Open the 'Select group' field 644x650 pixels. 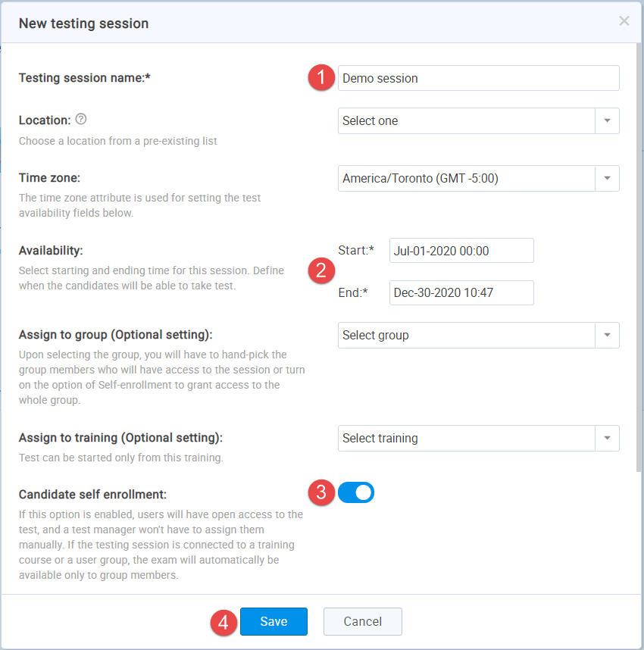[466, 336]
